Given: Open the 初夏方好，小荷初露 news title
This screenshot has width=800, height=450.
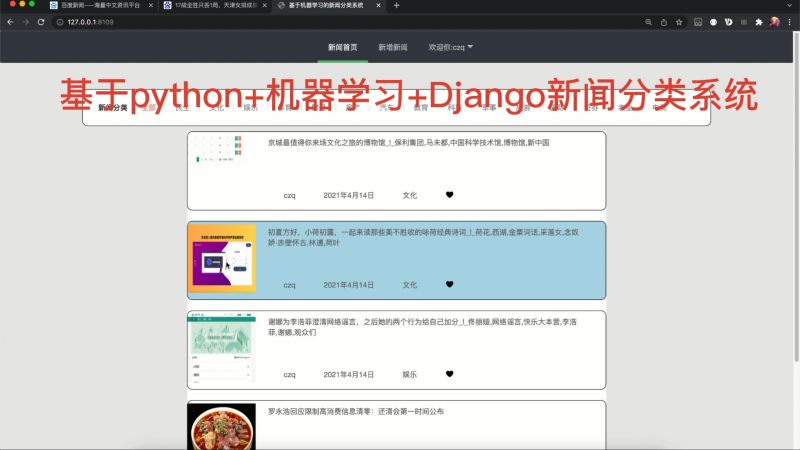Looking at the screenshot, I should (423, 237).
